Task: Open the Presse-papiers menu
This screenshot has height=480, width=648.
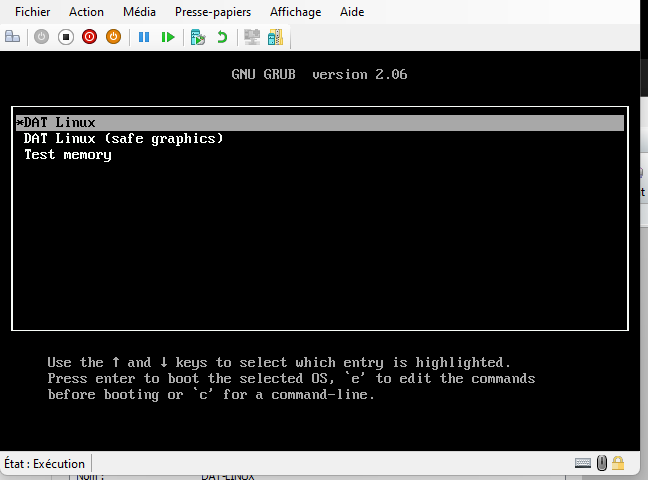Action: click(213, 12)
